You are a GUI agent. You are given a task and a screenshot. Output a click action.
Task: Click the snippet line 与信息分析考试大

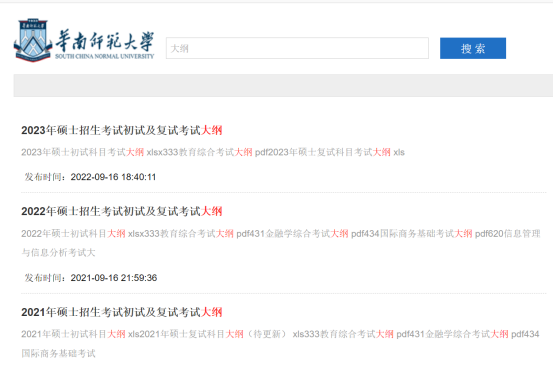coord(58,252)
